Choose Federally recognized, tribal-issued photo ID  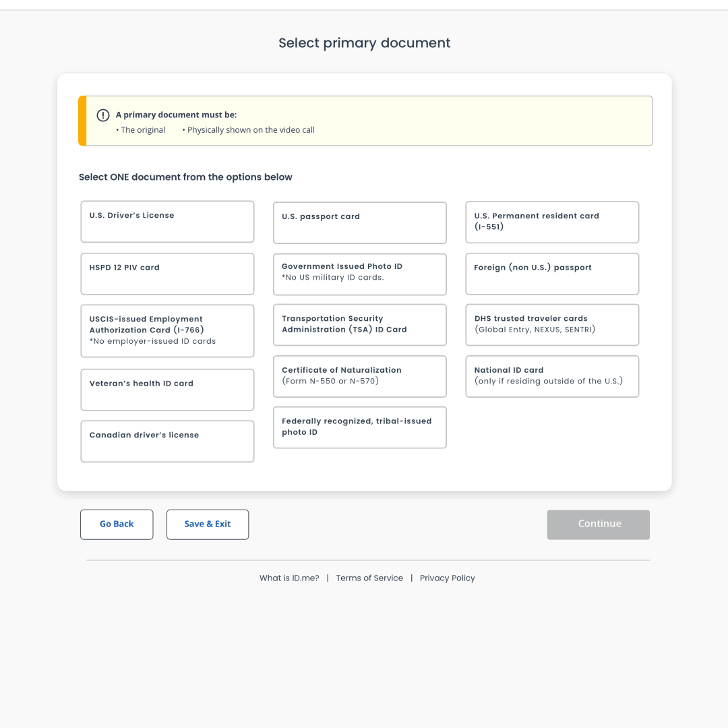359,427
